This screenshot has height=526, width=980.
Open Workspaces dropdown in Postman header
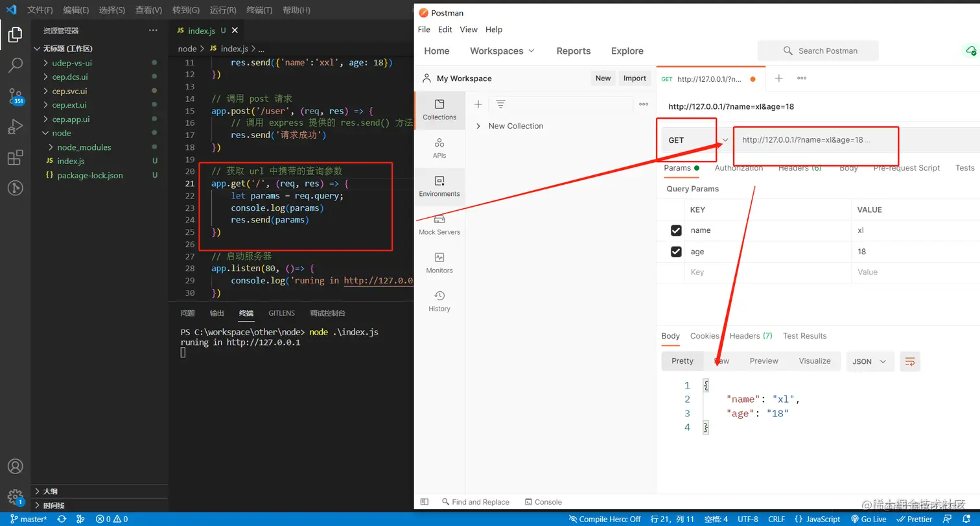502,51
